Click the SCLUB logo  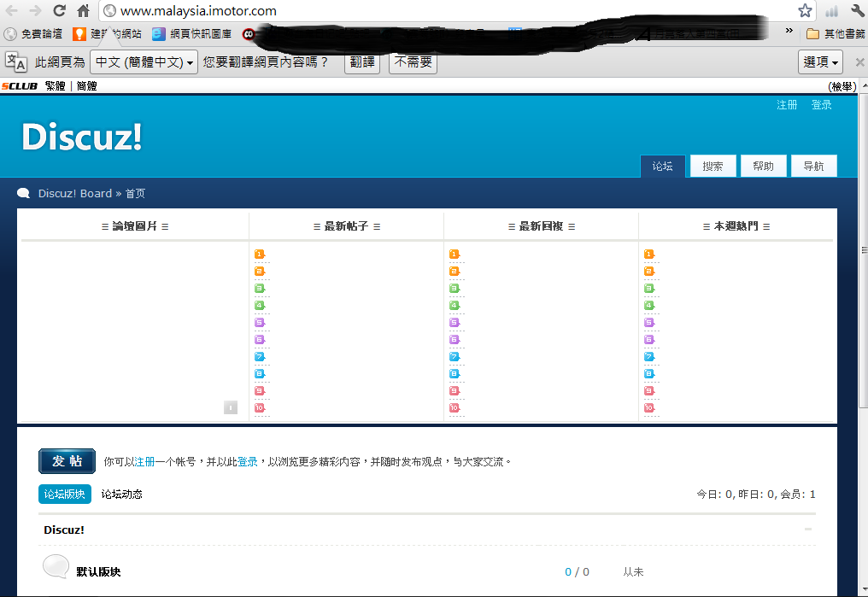click(x=20, y=85)
